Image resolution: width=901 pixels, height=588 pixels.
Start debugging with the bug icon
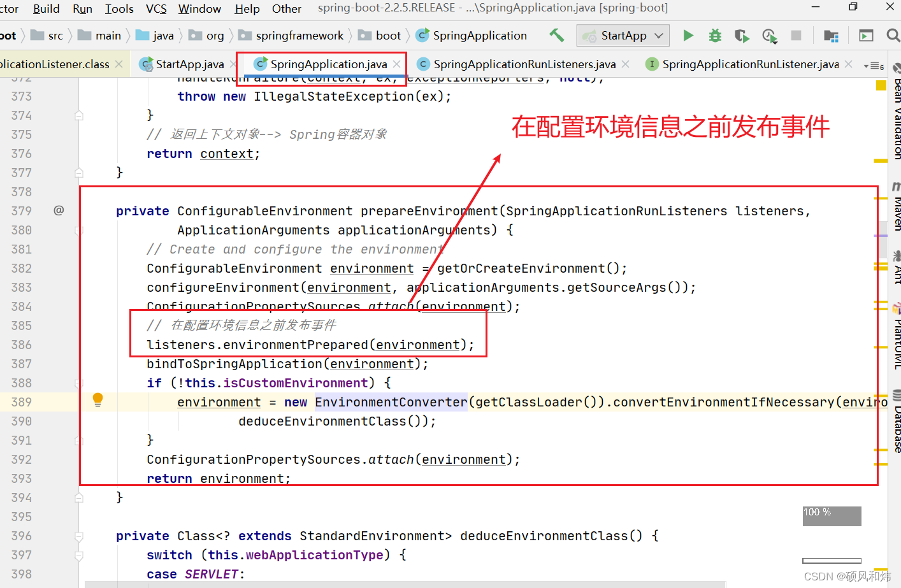(715, 36)
